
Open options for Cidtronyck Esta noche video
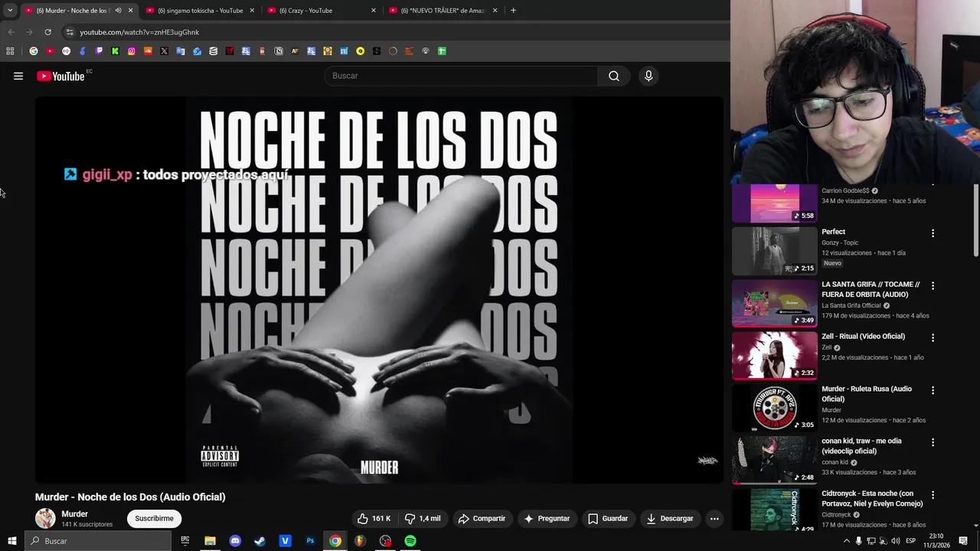(933, 495)
